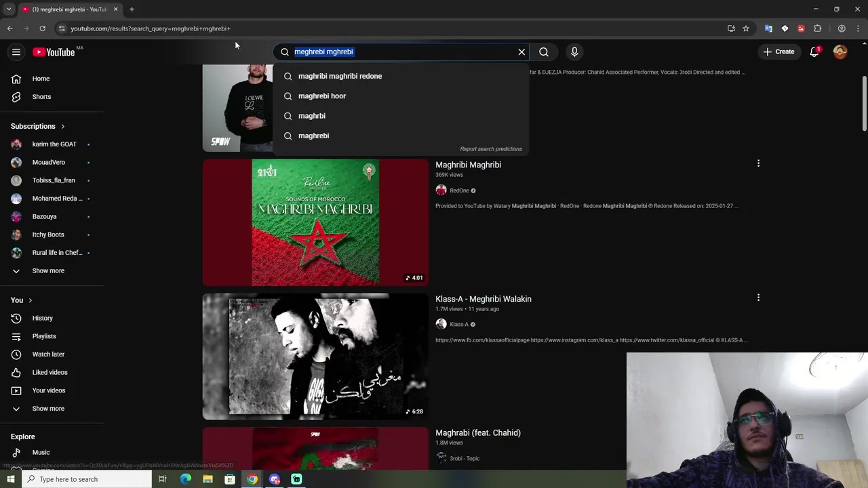The width and height of the screenshot is (868, 488).
Task: Select suggestion maghribi maghribi redone
Action: coord(401,77)
